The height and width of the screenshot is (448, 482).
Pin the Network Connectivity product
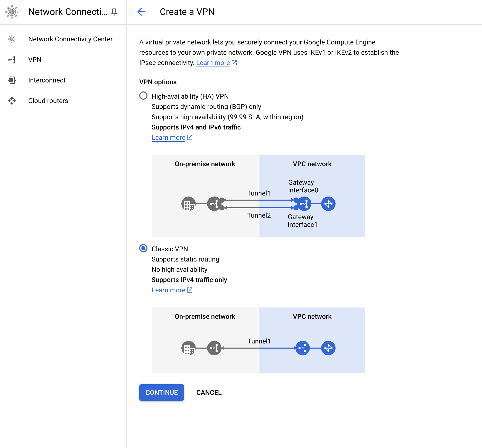pyautogui.click(x=114, y=12)
